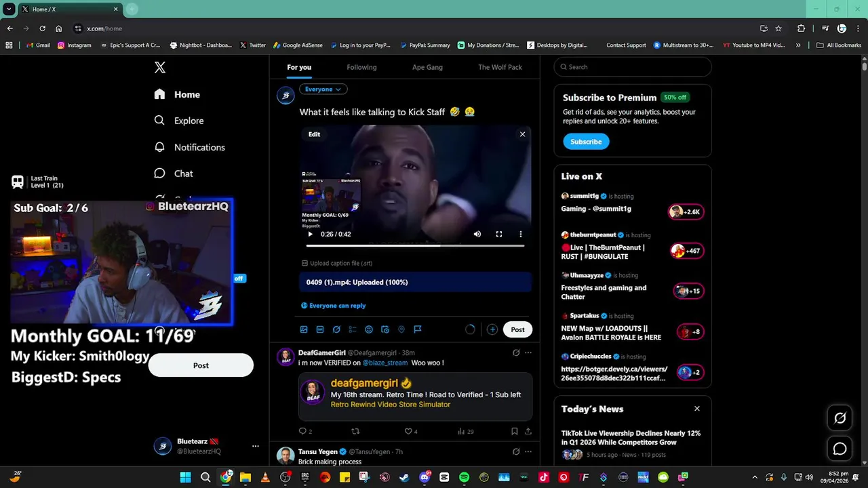Bookmark this page with the star icon
Viewport: 868px width, 488px height.
click(778, 28)
